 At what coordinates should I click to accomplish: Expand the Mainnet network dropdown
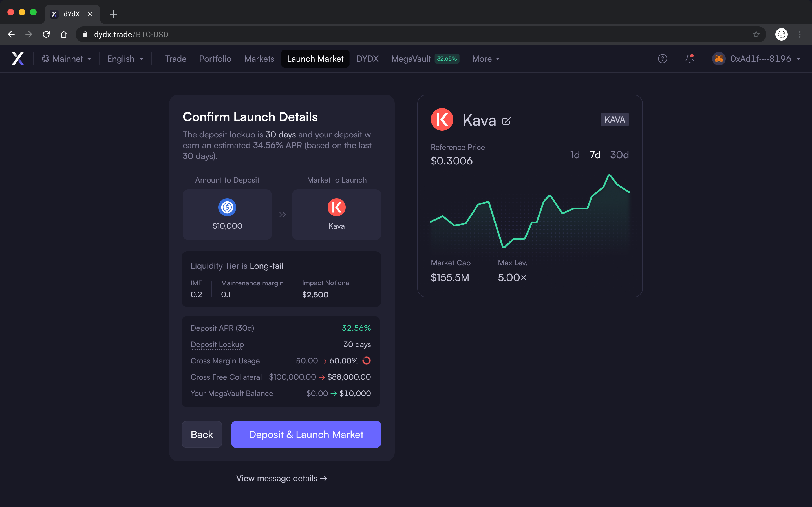(67, 59)
